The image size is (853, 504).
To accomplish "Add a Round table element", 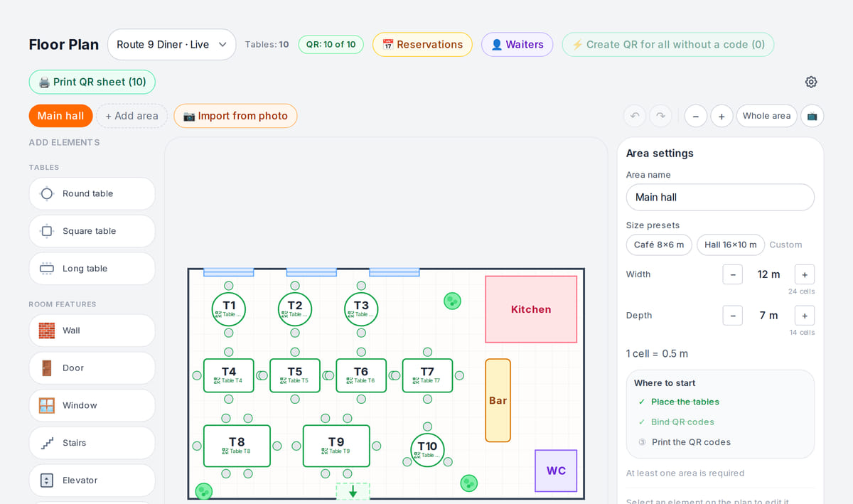I will pos(92,193).
